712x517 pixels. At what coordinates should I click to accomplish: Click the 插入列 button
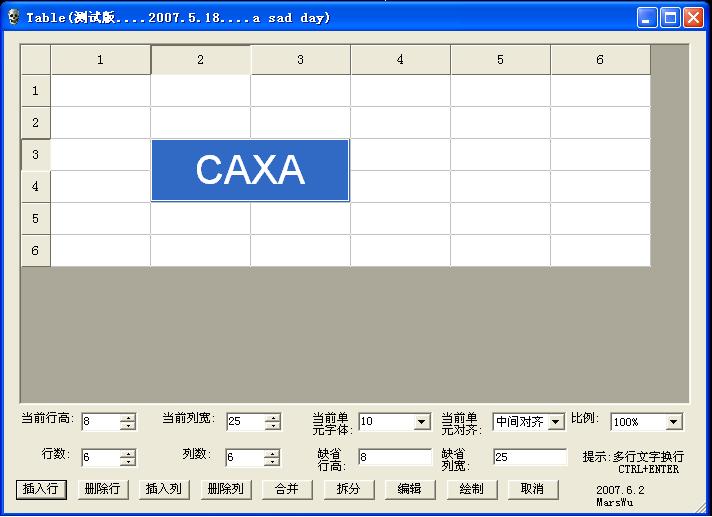[x=164, y=489]
